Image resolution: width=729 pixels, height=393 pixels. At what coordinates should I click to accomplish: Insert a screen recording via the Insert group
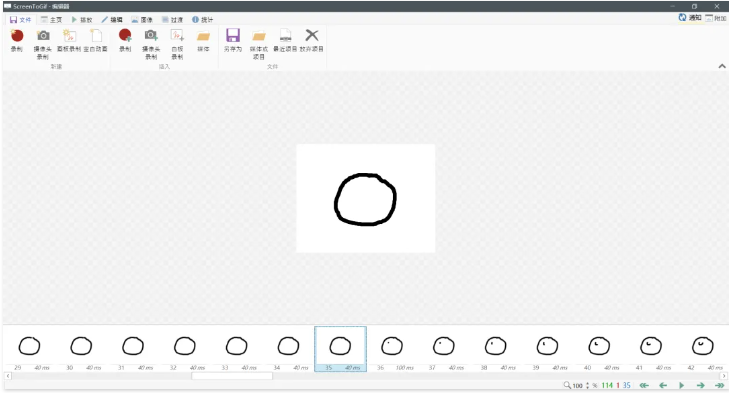[125, 41]
